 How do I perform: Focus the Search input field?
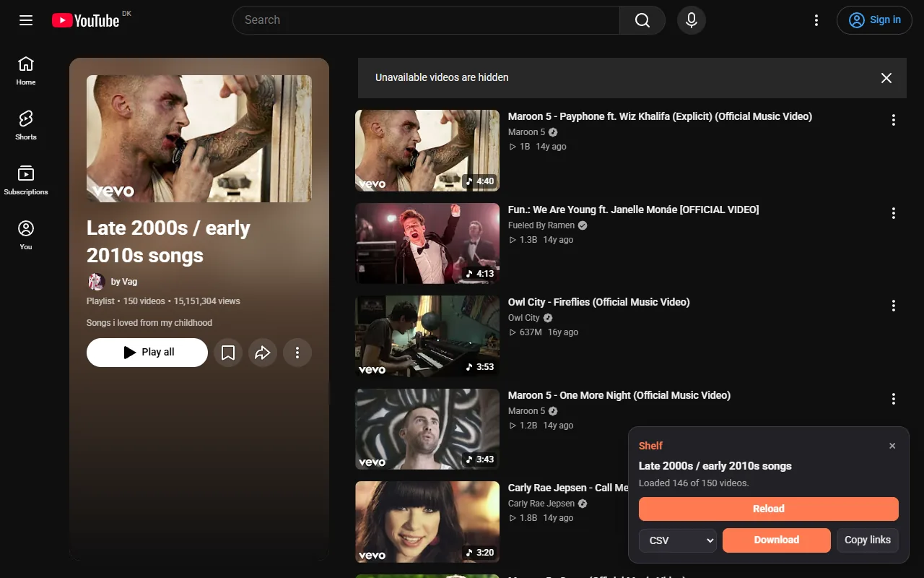426,20
